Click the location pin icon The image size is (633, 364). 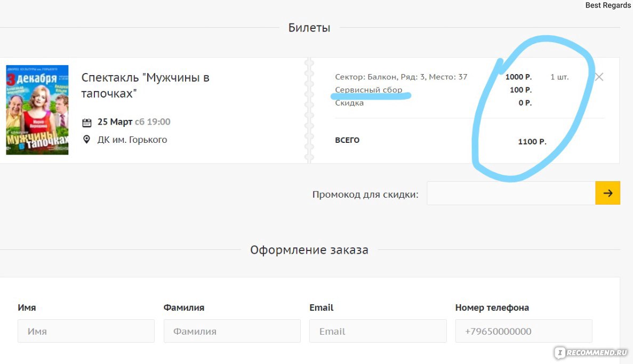click(86, 140)
